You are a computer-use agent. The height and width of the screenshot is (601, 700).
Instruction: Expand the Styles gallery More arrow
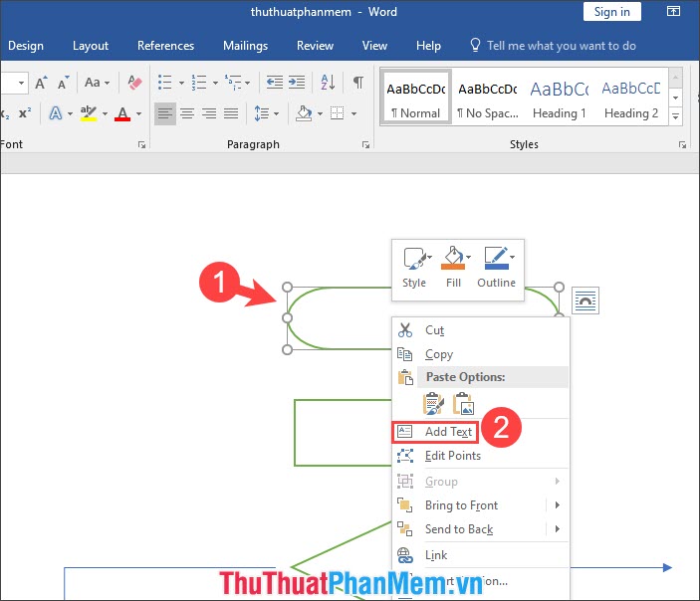click(676, 117)
